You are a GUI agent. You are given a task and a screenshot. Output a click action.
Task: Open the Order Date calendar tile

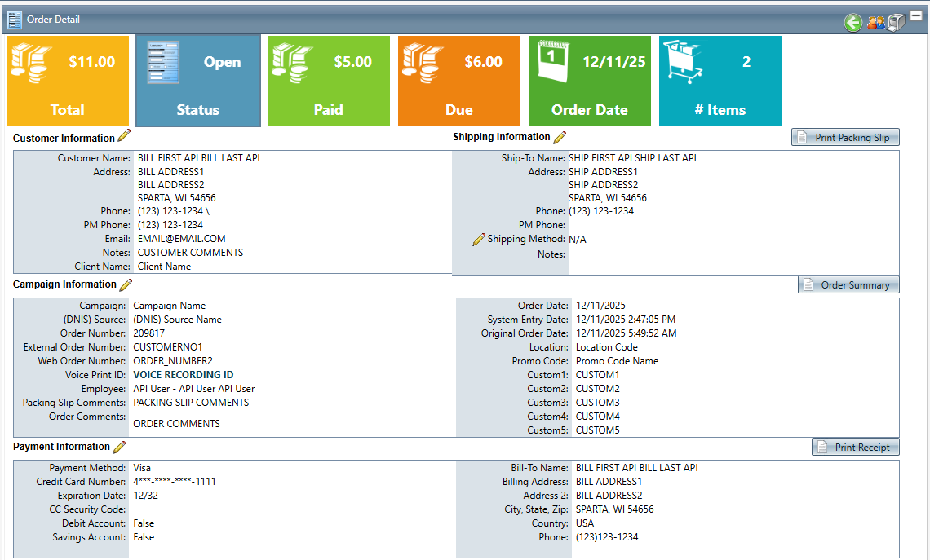coord(590,81)
